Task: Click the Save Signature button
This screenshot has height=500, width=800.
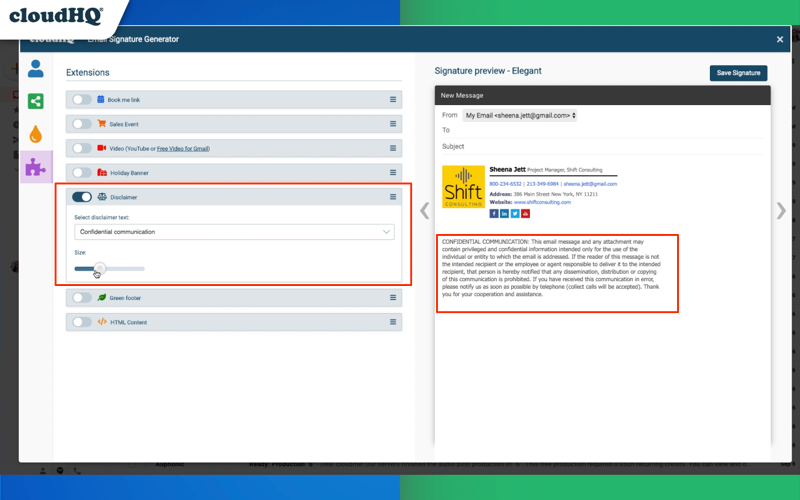Action: click(x=738, y=73)
